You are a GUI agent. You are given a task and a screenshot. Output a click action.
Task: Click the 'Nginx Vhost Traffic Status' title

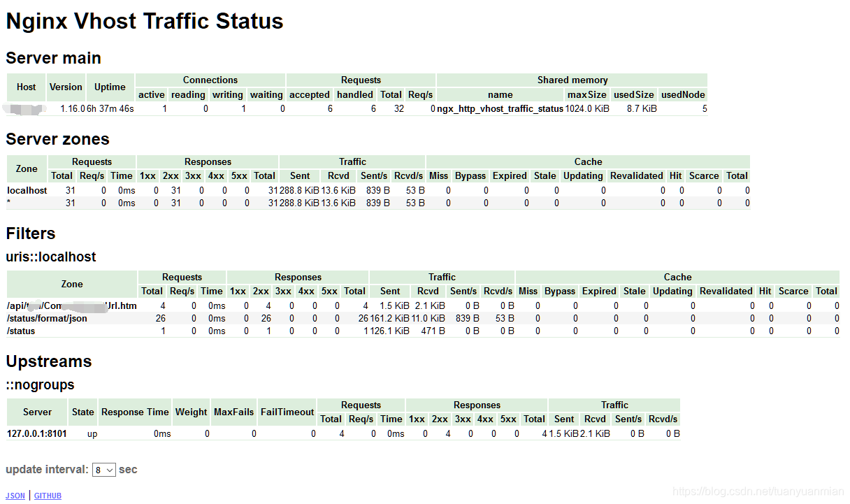(145, 21)
